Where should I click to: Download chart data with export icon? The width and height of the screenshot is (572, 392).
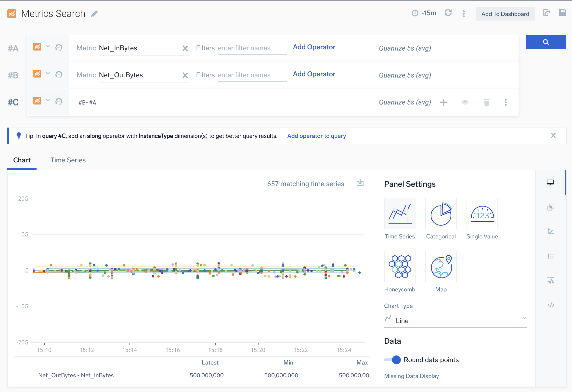tap(360, 183)
